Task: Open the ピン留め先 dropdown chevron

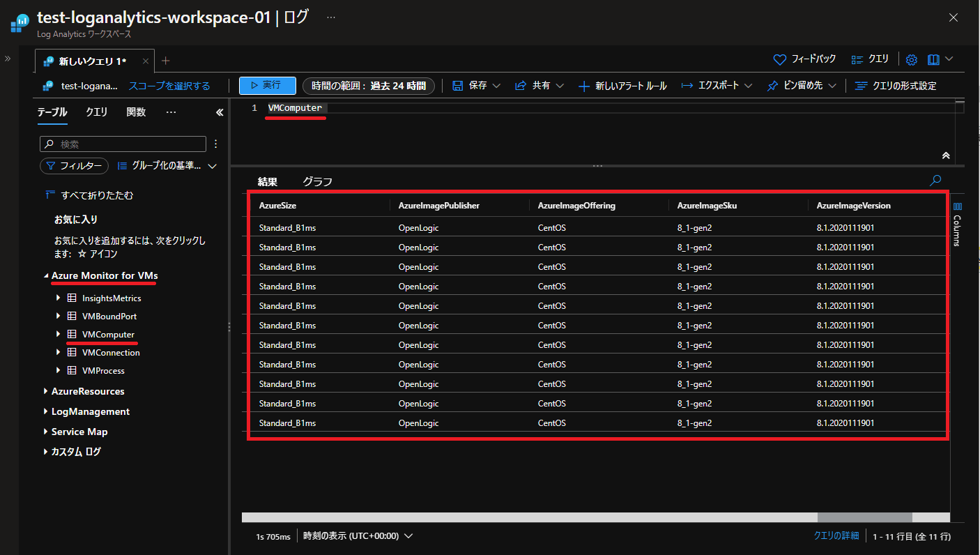Action: click(x=832, y=86)
